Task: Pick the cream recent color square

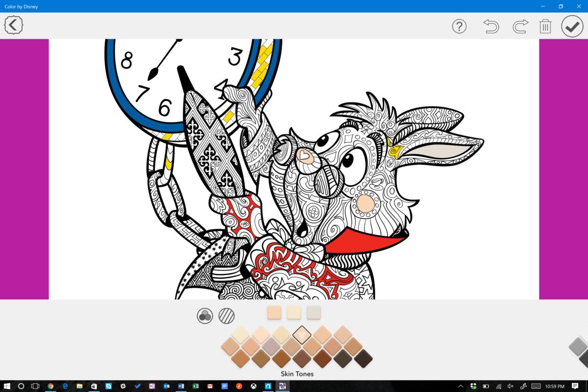Action: (x=294, y=313)
